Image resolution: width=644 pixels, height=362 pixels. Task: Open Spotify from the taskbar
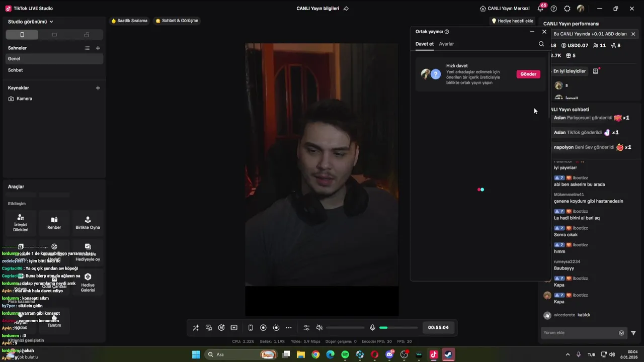click(x=345, y=354)
